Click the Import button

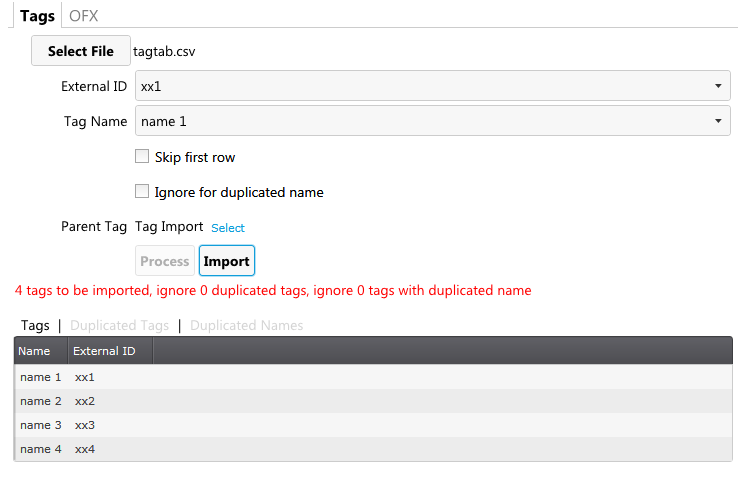[x=227, y=261]
